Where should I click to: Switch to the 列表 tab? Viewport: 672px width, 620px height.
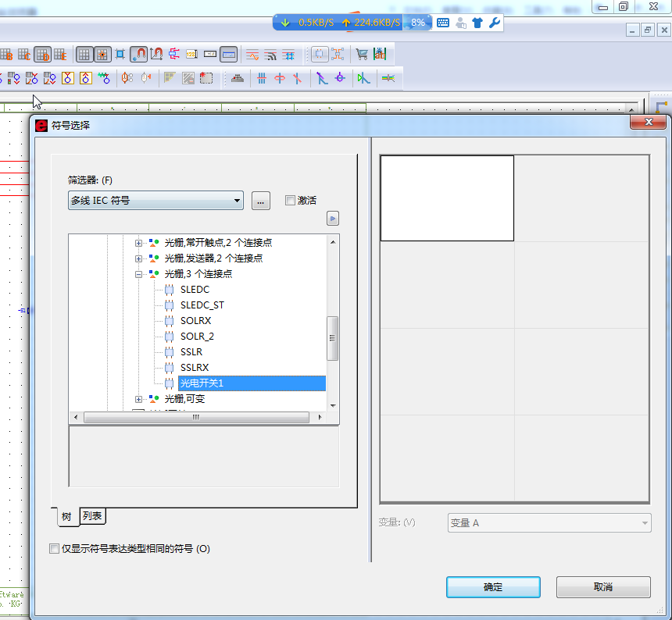click(92, 516)
